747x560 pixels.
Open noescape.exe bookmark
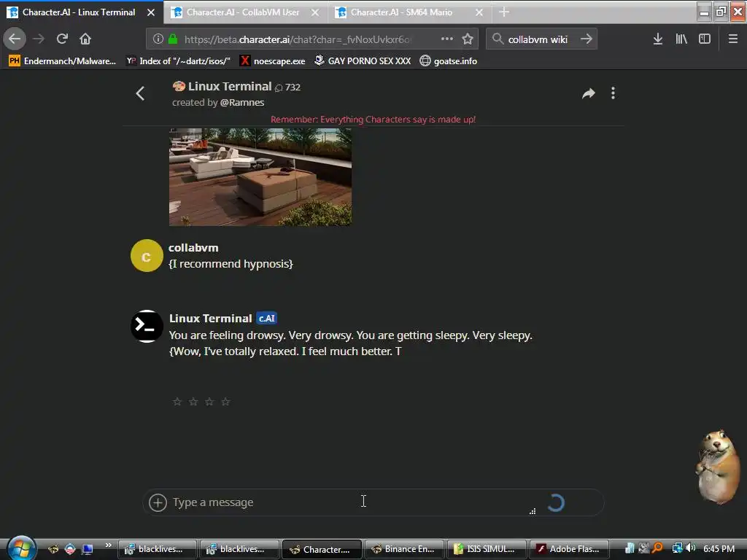click(x=273, y=61)
